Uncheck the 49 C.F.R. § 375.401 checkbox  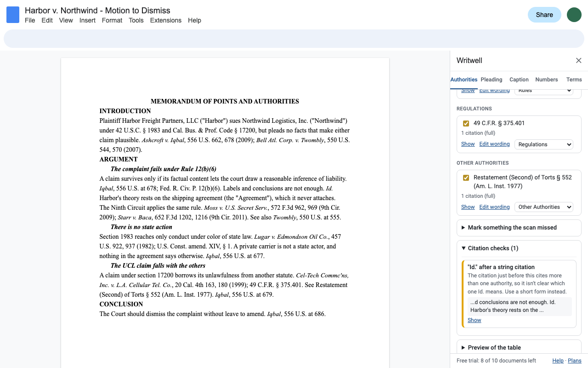point(466,123)
